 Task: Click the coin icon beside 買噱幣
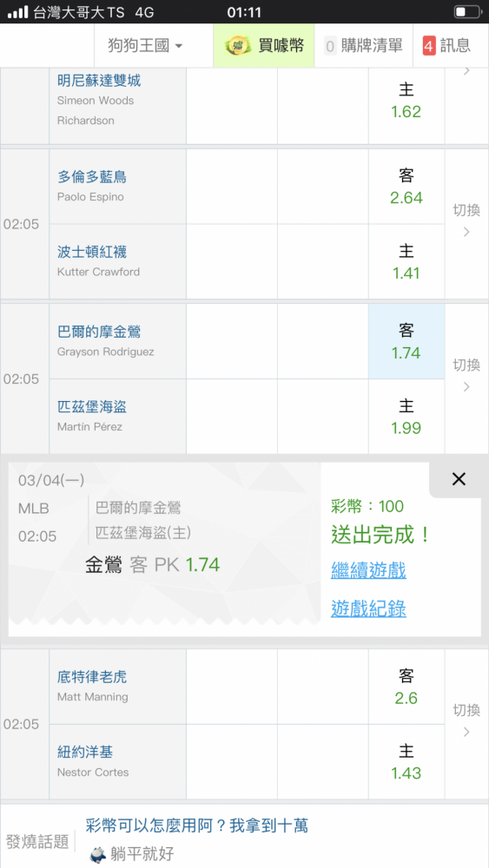point(238,45)
